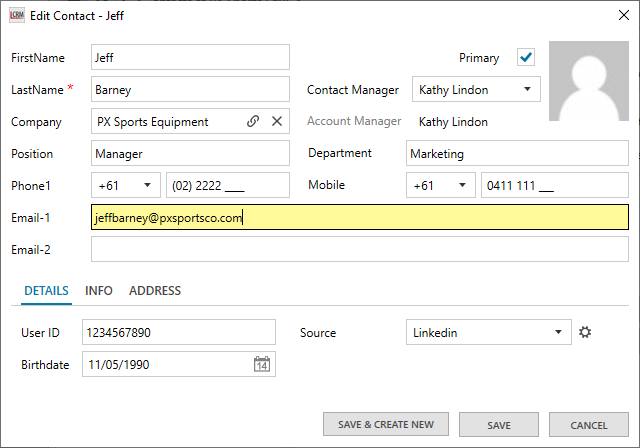Image resolution: width=640 pixels, height=448 pixels.
Task: Toggle the Primary checkbox
Action: click(x=526, y=58)
